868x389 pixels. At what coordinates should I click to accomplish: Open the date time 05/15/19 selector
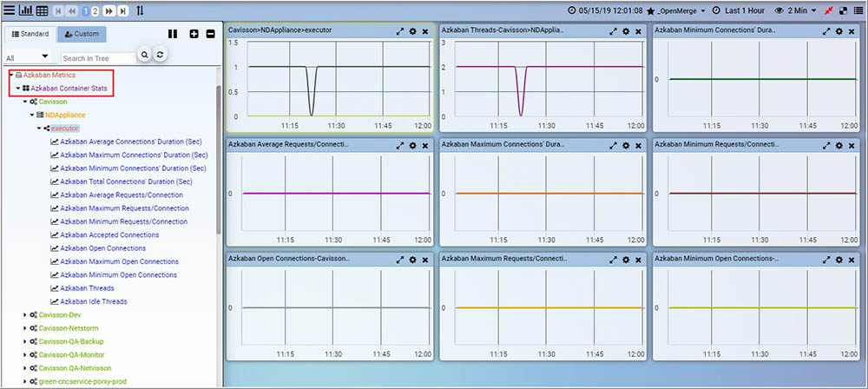tap(606, 10)
